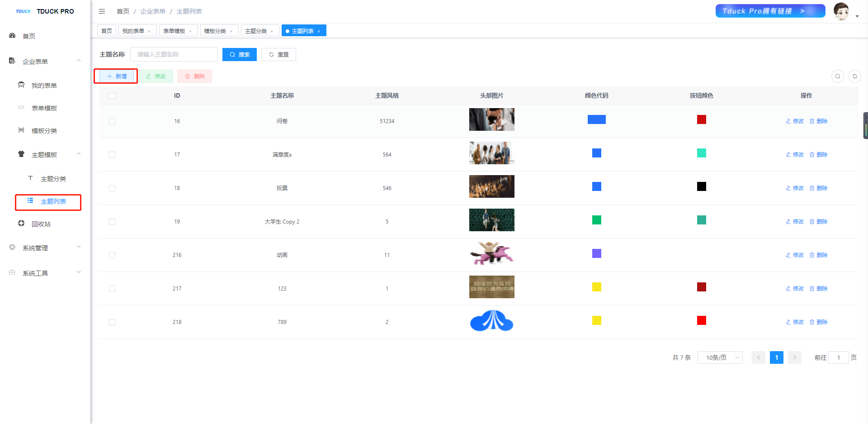
Task: Toggle the select-all checkbox in table header
Action: tap(112, 96)
